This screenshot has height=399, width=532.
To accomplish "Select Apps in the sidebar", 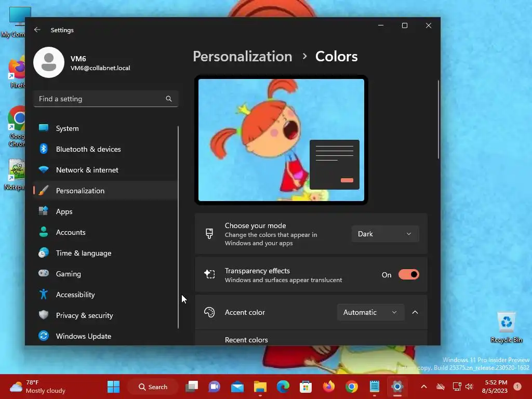I will [105, 211].
